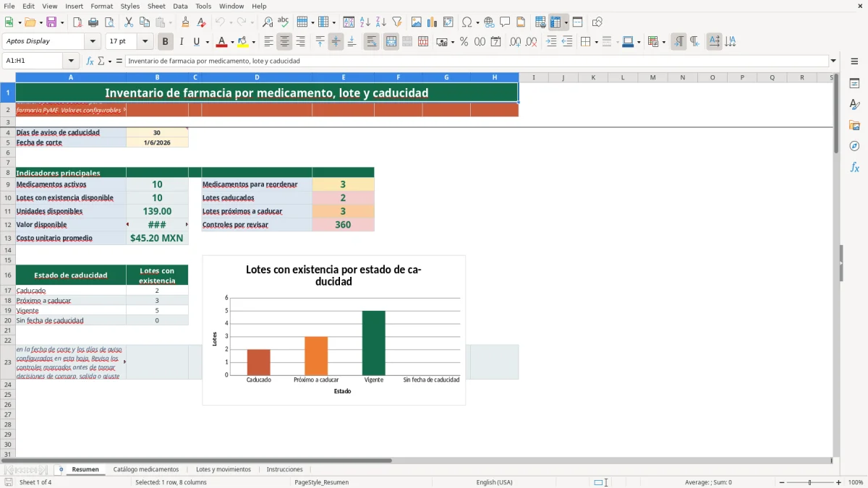Open Function Wizard fx icon
This screenshot has height=488, width=868.
tap(90, 61)
